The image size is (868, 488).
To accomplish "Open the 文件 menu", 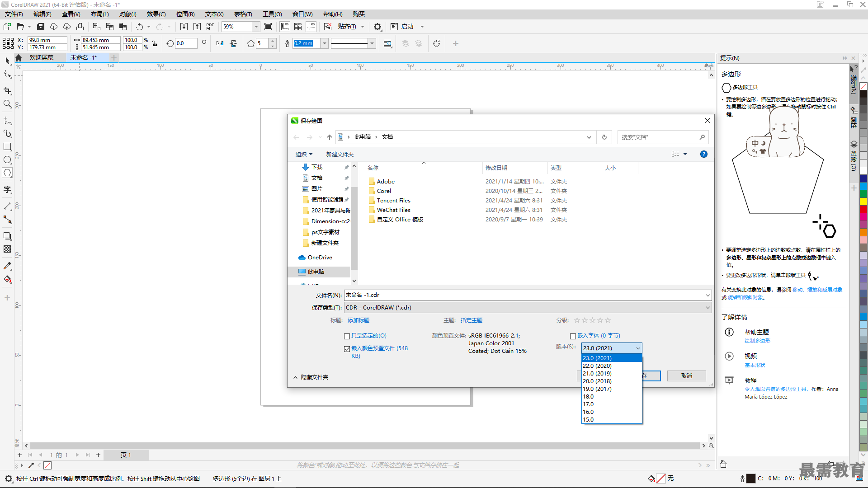I will 14,14.
